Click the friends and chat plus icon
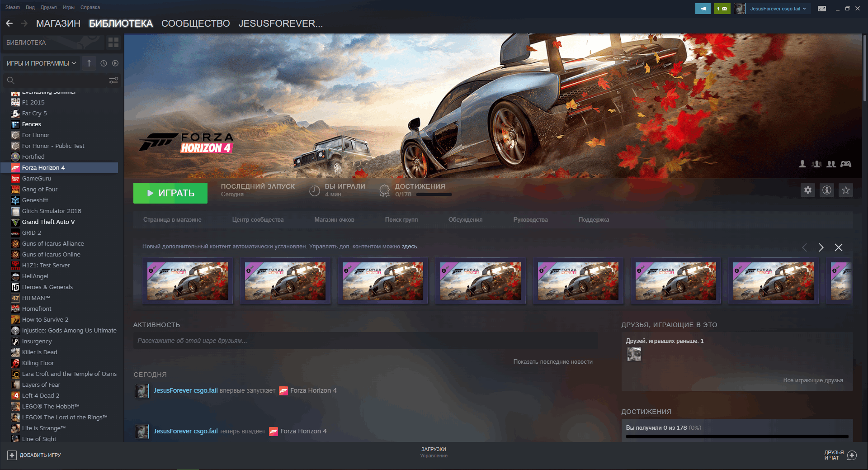Screen dimensions: 868x470 click(852, 455)
